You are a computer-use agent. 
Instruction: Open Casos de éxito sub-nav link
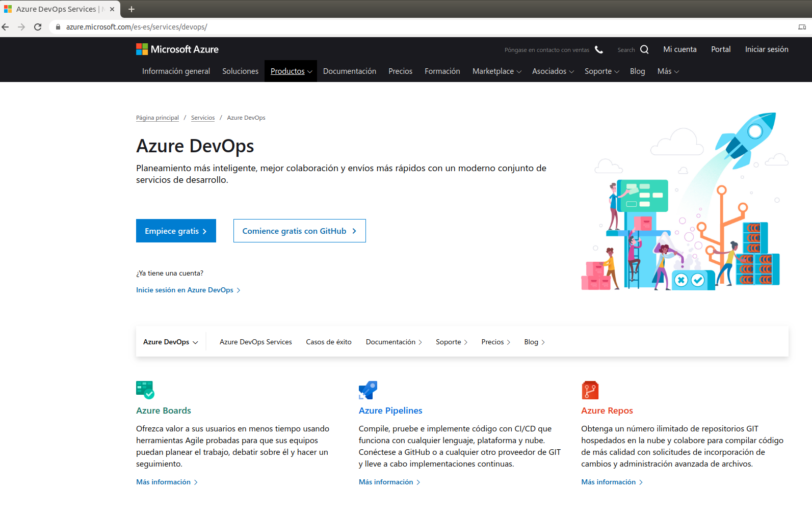point(329,342)
